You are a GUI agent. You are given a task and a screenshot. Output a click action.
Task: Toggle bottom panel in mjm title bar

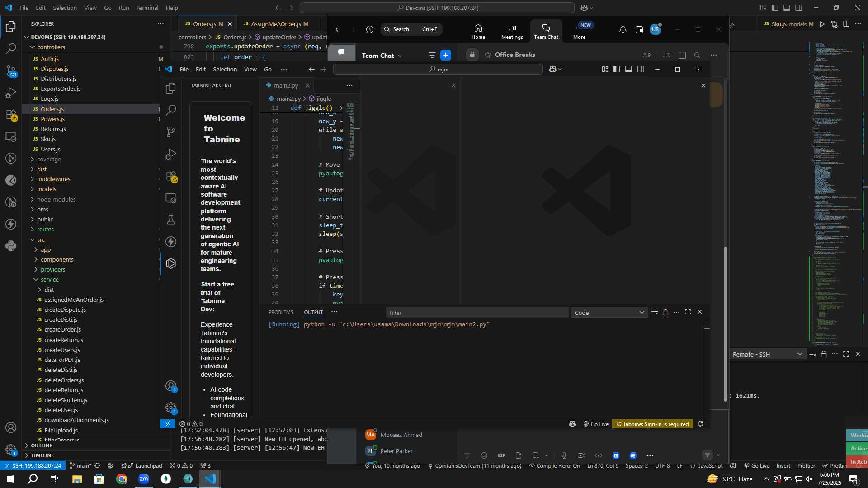[628, 69]
